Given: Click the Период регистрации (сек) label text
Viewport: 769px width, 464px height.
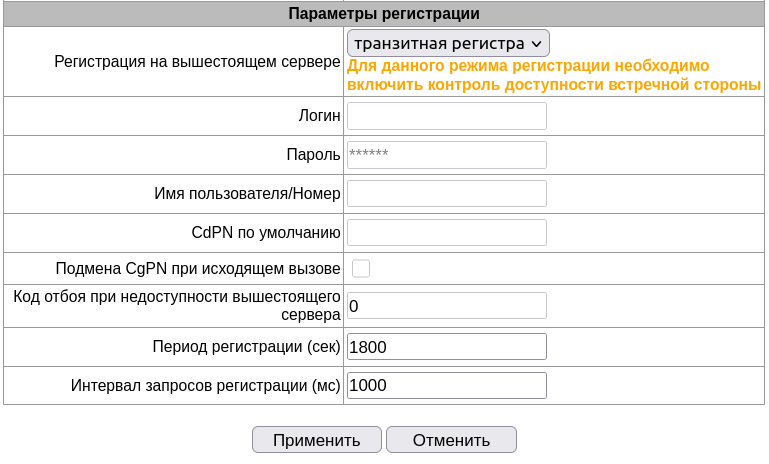Looking at the screenshot, I should 246,347.
